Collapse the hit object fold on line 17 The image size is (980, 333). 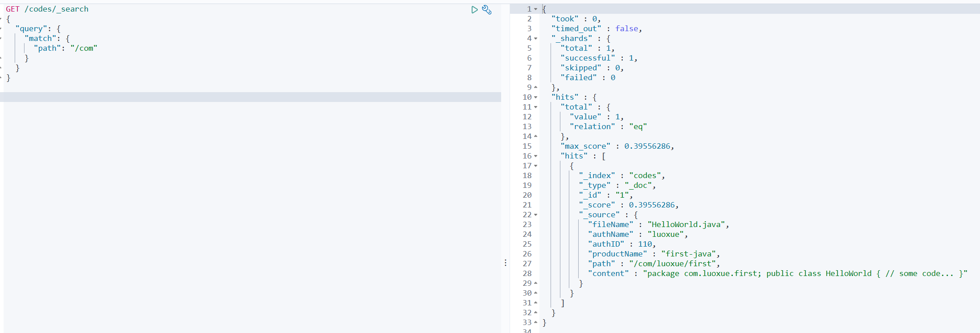pyautogui.click(x=536, y=166)
